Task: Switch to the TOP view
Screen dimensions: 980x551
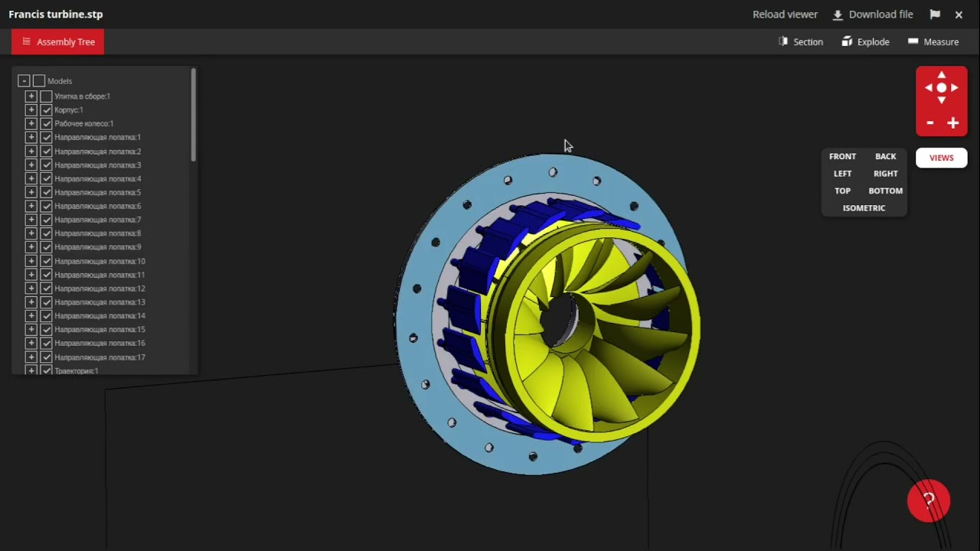Action: pyautogui.click(x=842, y=191)
